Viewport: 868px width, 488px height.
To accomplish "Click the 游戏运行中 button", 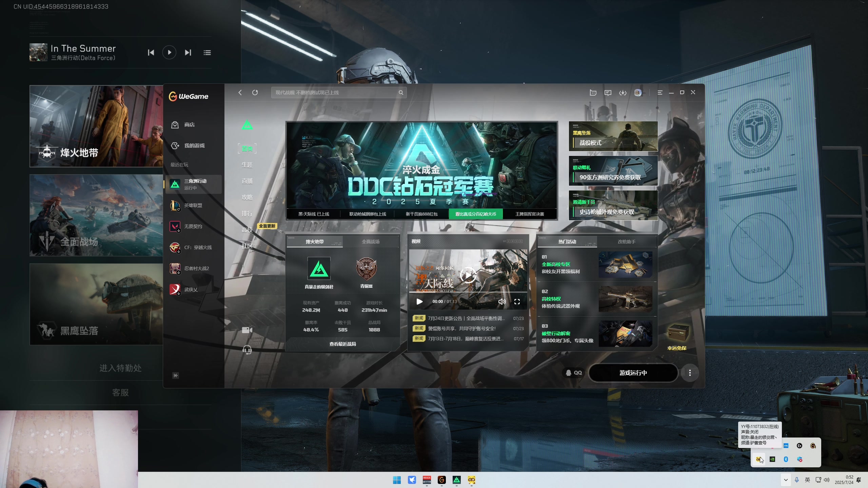I will [x=633, y=373].
